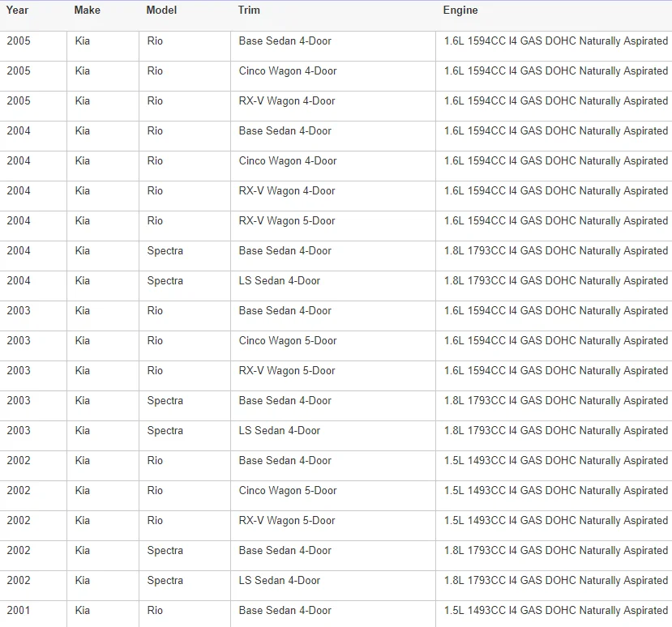Viewport: 672px width, 627px height.
Task: Click the year 2001 cell
Action: (33, 614)
